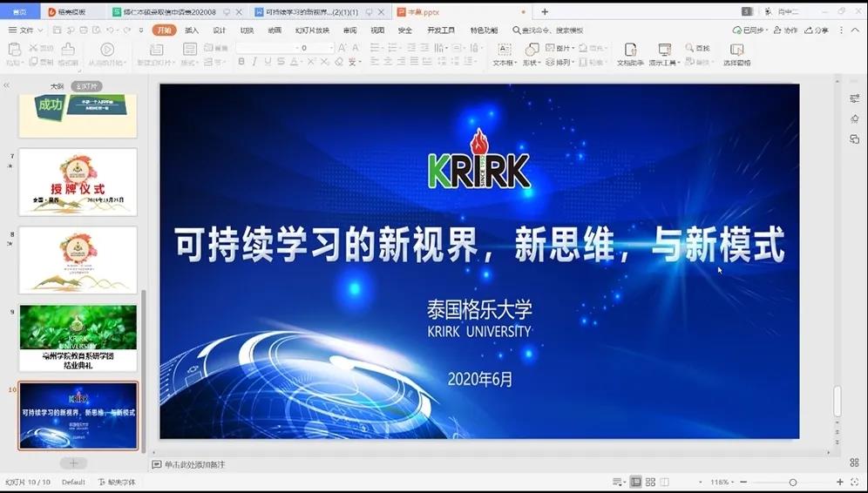Switch to the Insert ribbon tab
This screenshot has width=868, height=493.
192,30
